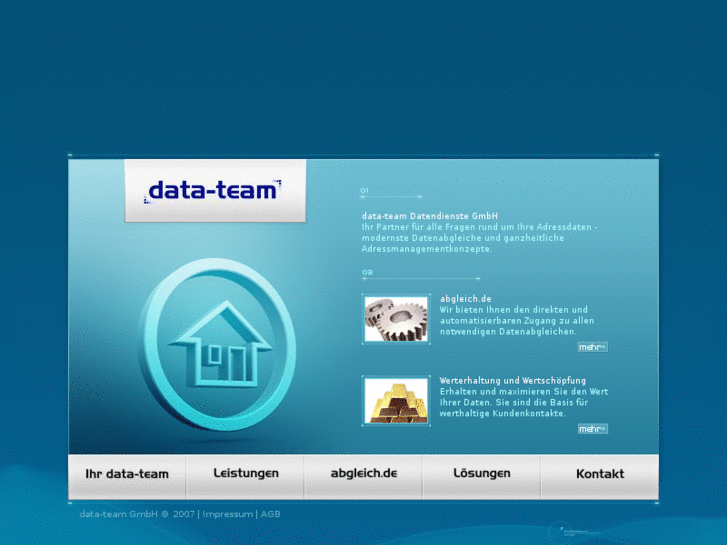This screenshot has height=545, width=727.
Task: Open the 'Lösungen' menu item
Action: (x=482, y=476)
